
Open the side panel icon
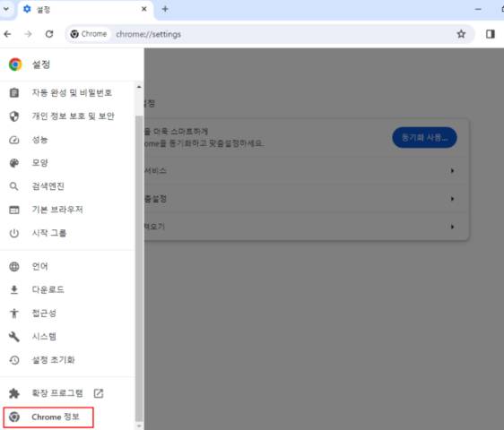[x=491, y=34]
